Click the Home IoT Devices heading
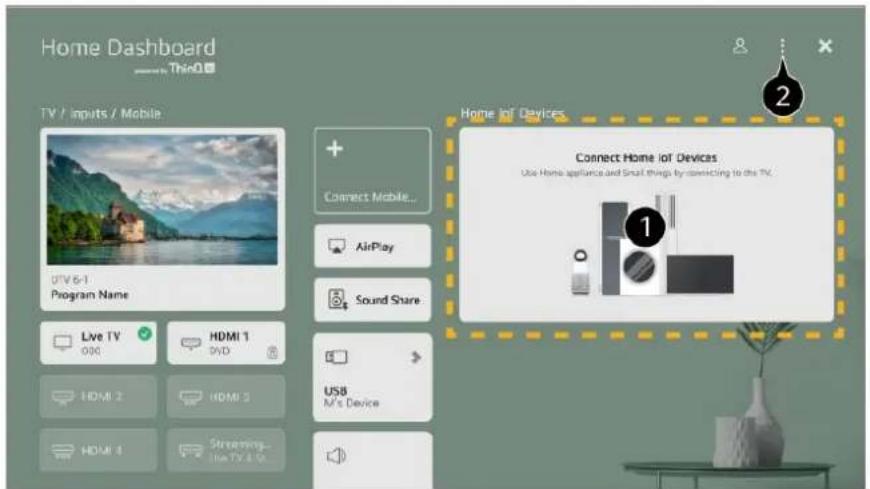The width and height of the screenshot is (870, 489). 512,113
